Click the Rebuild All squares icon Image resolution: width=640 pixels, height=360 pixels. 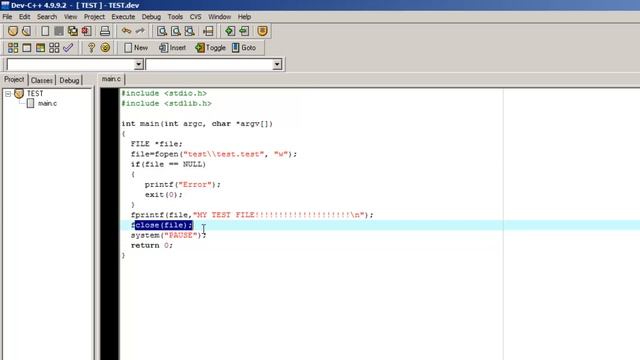54,48
